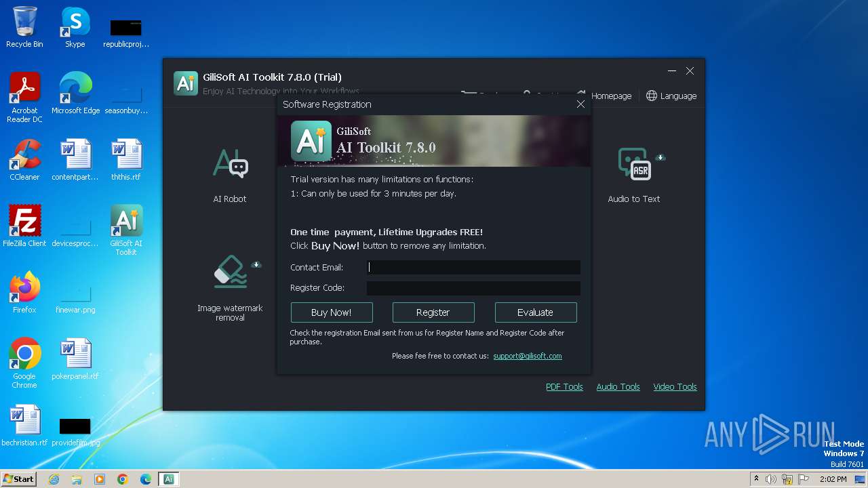
Task: Open the Audio Tools link
Action: (x=618, y=387)
